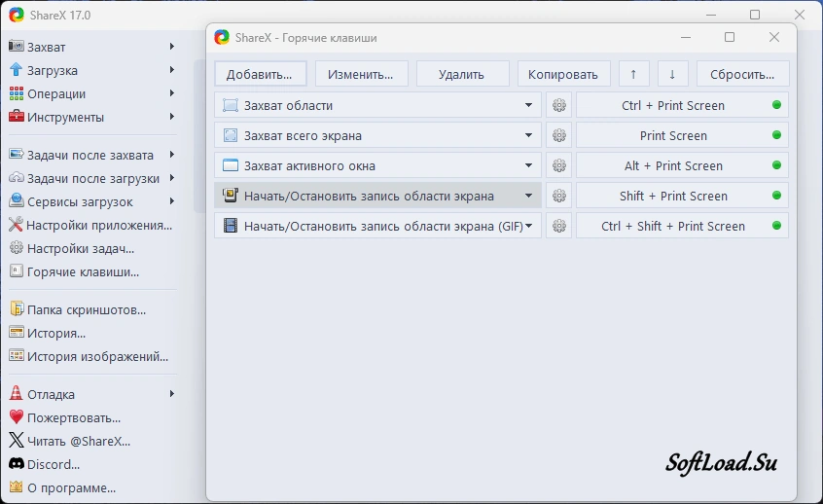823x504 pixels.
Task: Change the Ctrl + Shift + Print Screen binding
Action: coord(682,226)
